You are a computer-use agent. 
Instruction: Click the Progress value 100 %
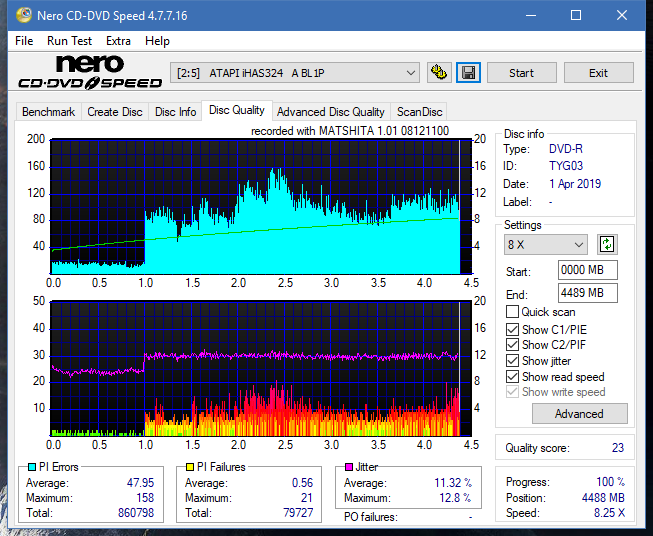611,482
